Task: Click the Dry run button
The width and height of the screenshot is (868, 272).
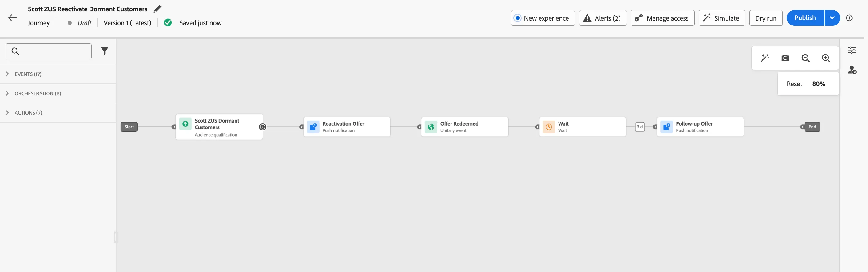Action: (x=766, y=18)
